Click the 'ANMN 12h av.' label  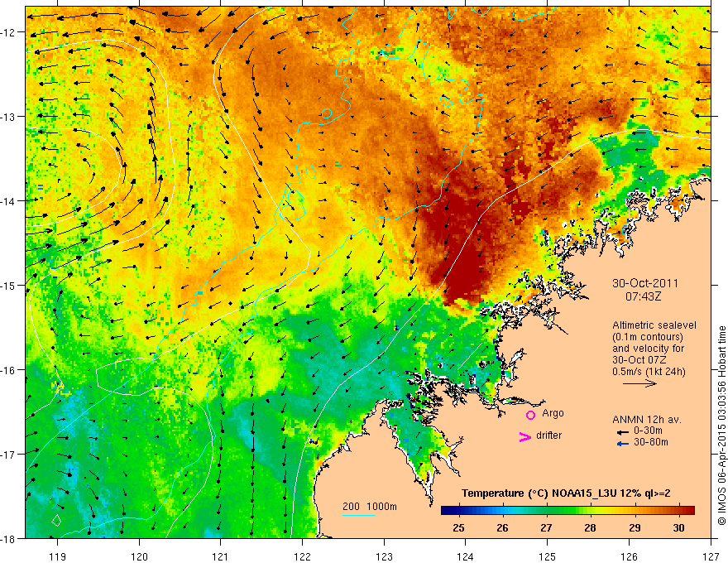click(x=647, y=420)
